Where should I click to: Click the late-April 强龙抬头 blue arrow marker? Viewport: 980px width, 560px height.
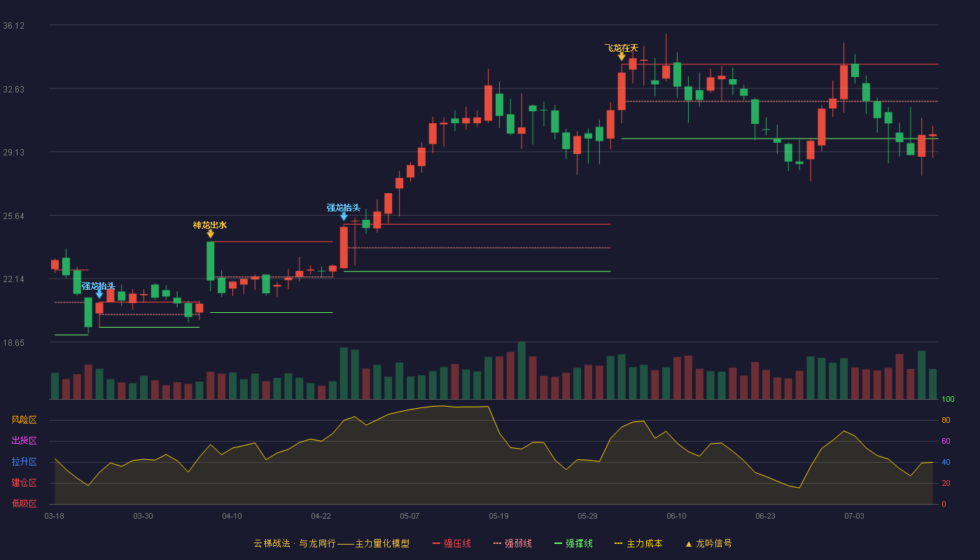point(344,216)
